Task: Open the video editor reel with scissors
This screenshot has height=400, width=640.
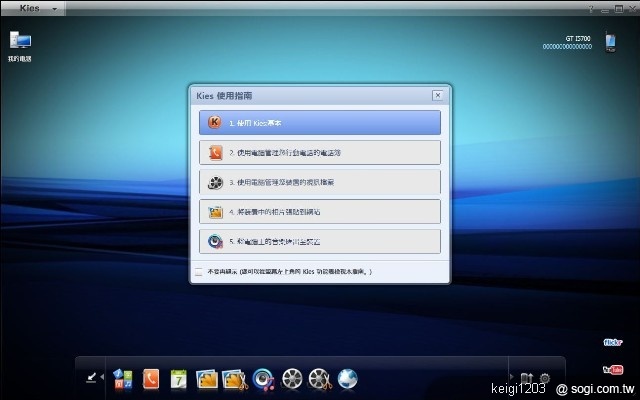Action: point(320,378)
